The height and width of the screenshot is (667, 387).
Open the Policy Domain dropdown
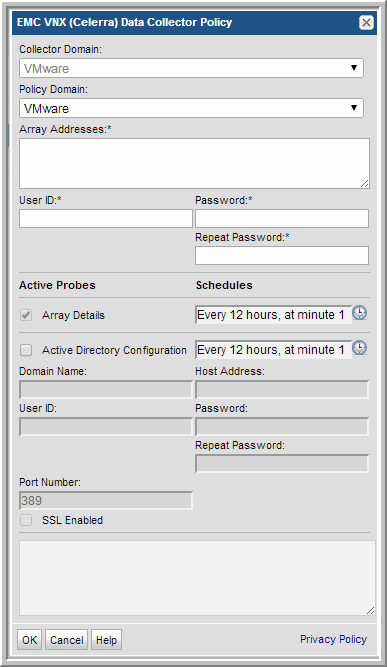click(x=191, y=108)
